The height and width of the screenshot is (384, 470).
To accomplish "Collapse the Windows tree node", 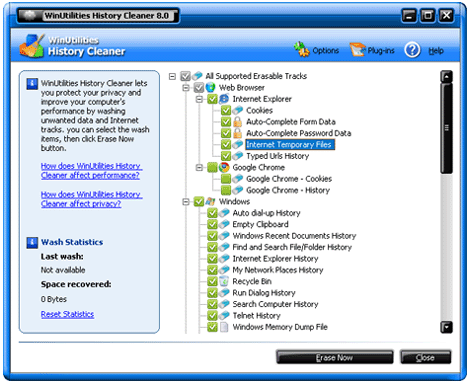I will coord(186,201).
